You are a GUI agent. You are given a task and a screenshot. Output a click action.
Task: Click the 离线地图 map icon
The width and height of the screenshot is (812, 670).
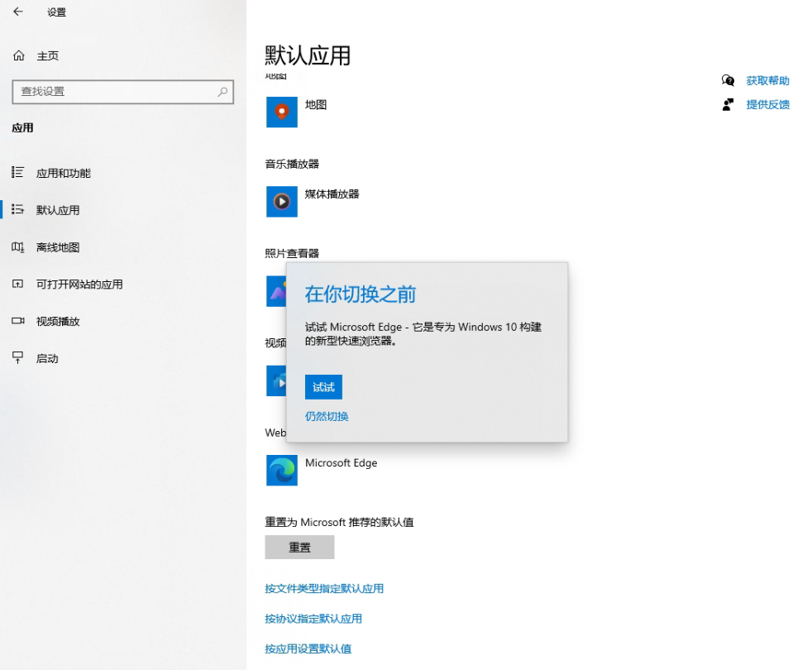point(17,247)
